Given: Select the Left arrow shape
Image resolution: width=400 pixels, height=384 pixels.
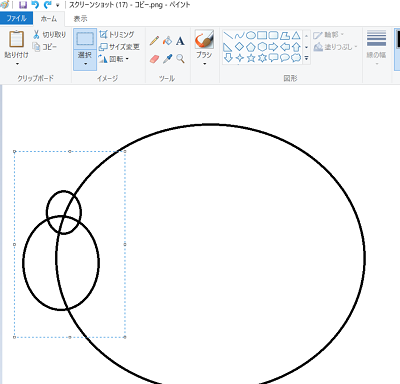Looking at the screenshot, I should point(285,47).
